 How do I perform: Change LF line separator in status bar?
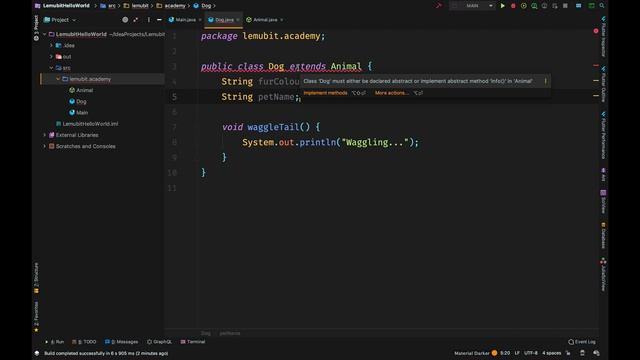[517, 353]
